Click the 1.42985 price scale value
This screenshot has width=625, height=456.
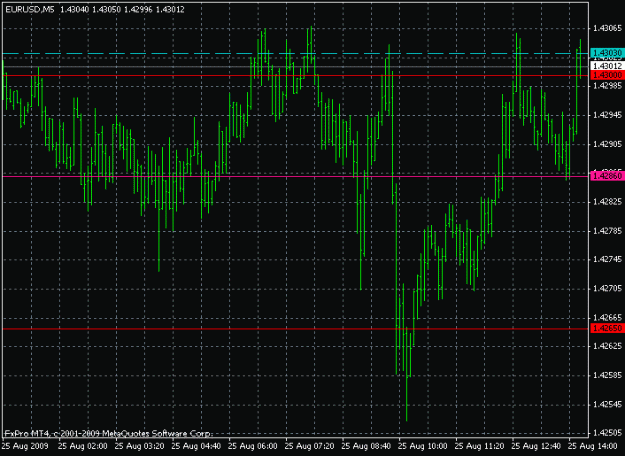coord(607,86)
